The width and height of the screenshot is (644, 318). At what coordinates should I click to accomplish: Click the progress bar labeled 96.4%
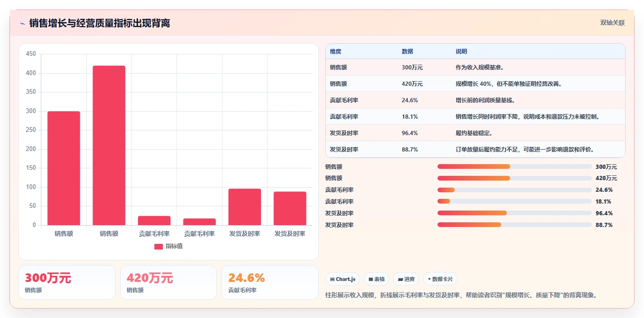tap(514, 213)
